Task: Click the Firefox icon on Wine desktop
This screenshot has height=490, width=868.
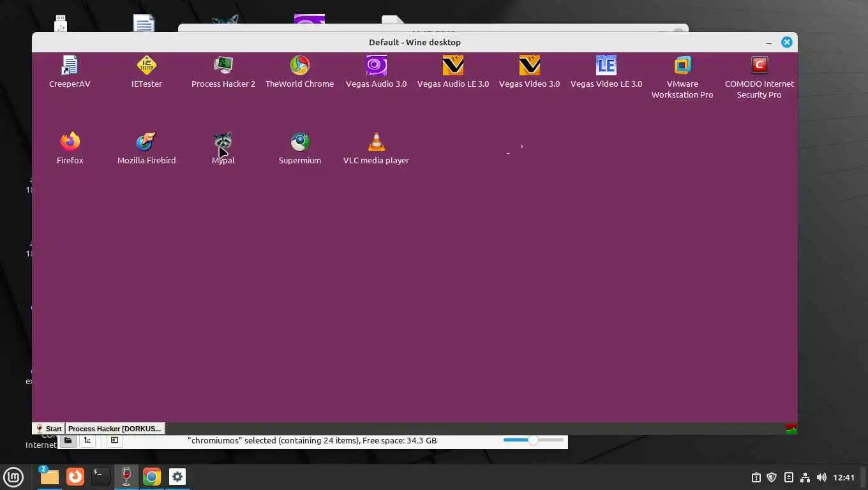Action: pos(70,142)
